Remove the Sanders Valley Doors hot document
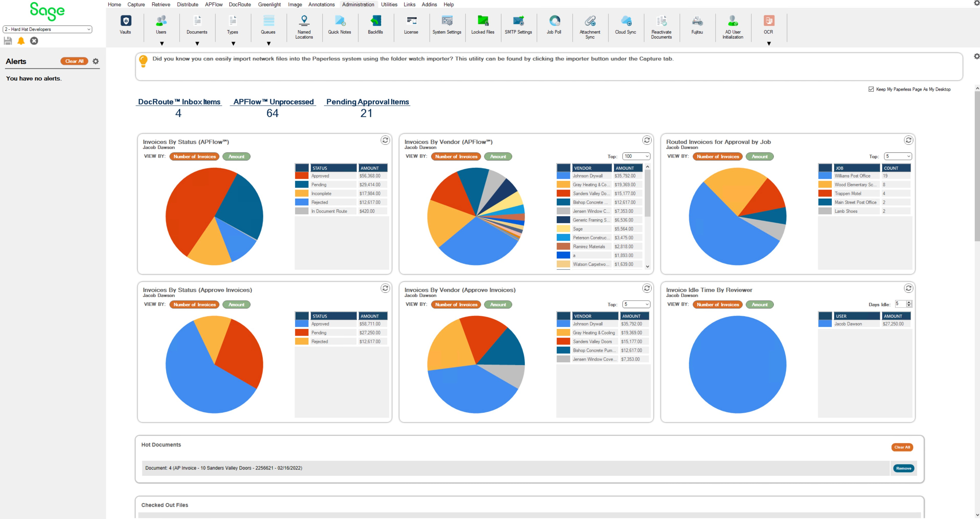 [903, 468]
